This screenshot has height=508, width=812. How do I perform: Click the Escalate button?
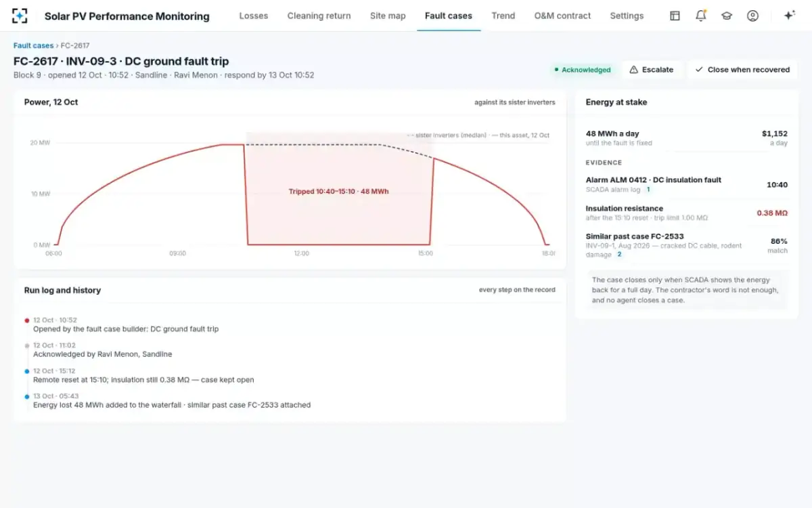[651, 70]
